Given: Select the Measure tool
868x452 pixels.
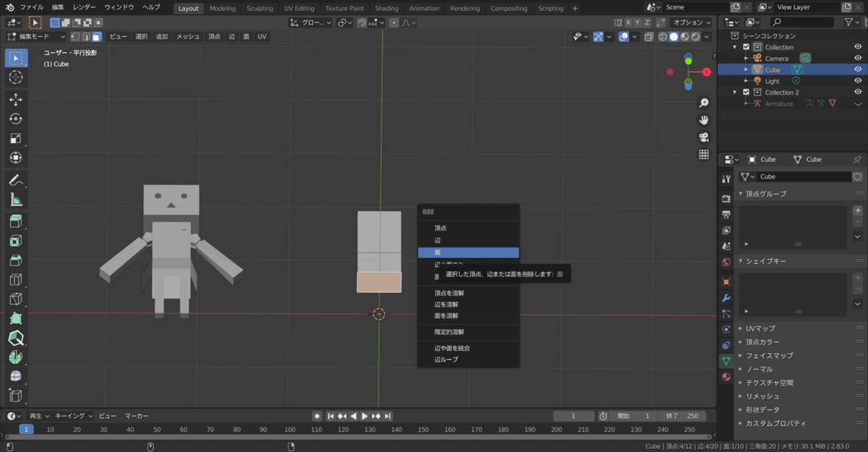Looking at the screenshot, I should (16, 200).
